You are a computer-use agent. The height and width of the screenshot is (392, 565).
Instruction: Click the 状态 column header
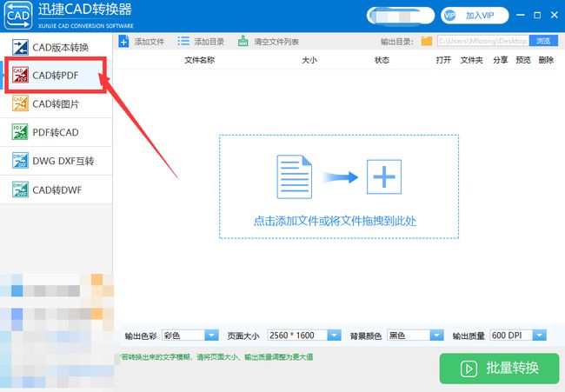point(382,60)
